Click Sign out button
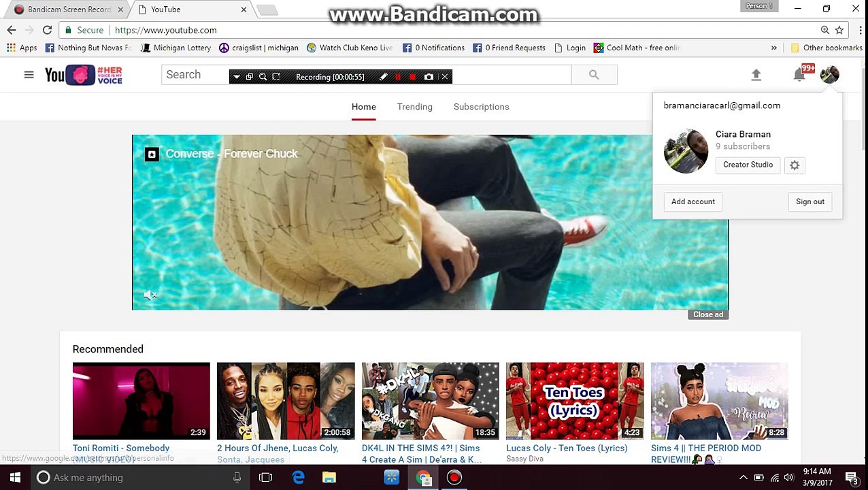868x490 pixels. [810, 201]
